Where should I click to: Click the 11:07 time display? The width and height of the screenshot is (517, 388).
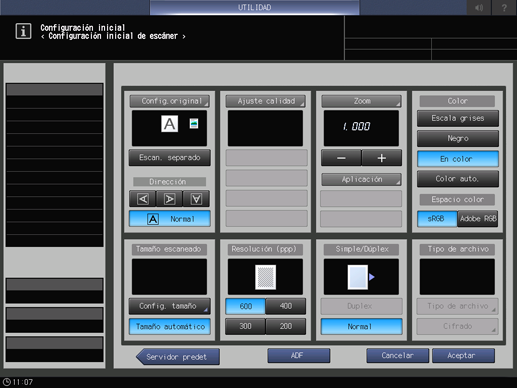23,382
